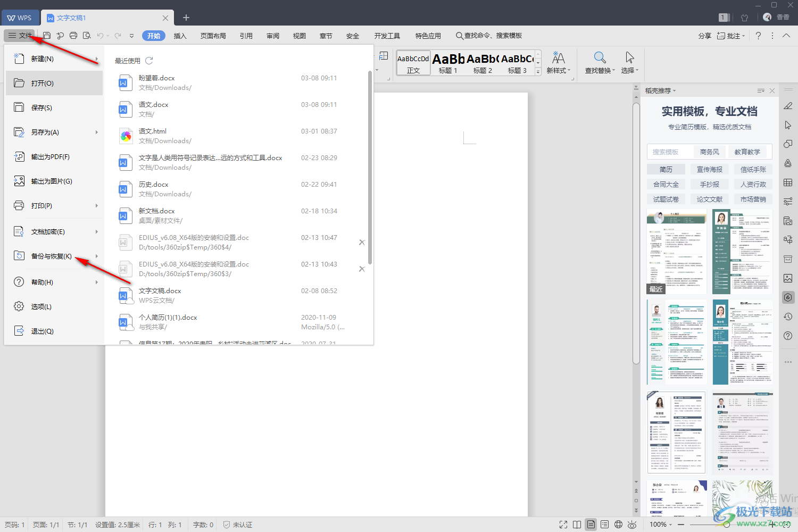Expand Backup and Restore (备份与恢复) submenu

tap(97, 256)
